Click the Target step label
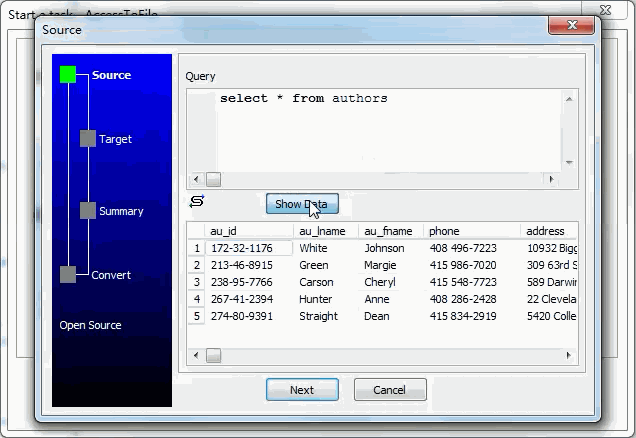 [x=116, y=139]
